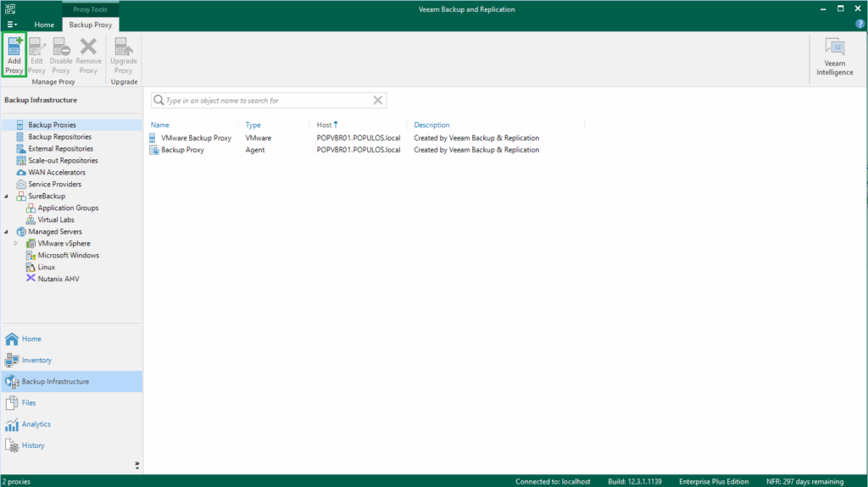Viewport: 868px width, 487px height.
Task: Click the Upgrade Proxy ribbon button
Action: (x=124, y=55)
